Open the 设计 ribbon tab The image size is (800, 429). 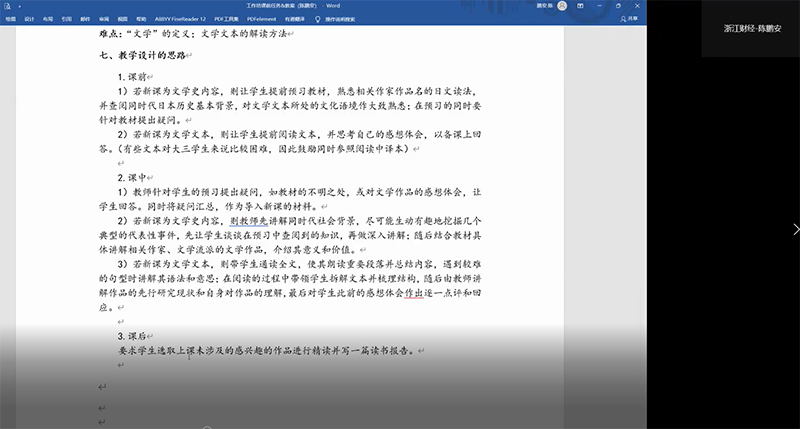pyautogui.click(x=29, y=18)
